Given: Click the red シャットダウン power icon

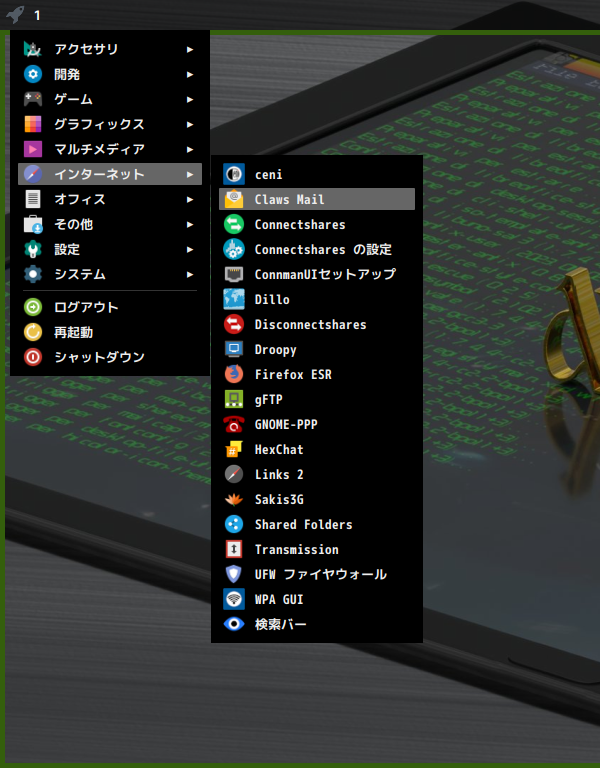Looking at the screenshot, I should pos(33,357).
